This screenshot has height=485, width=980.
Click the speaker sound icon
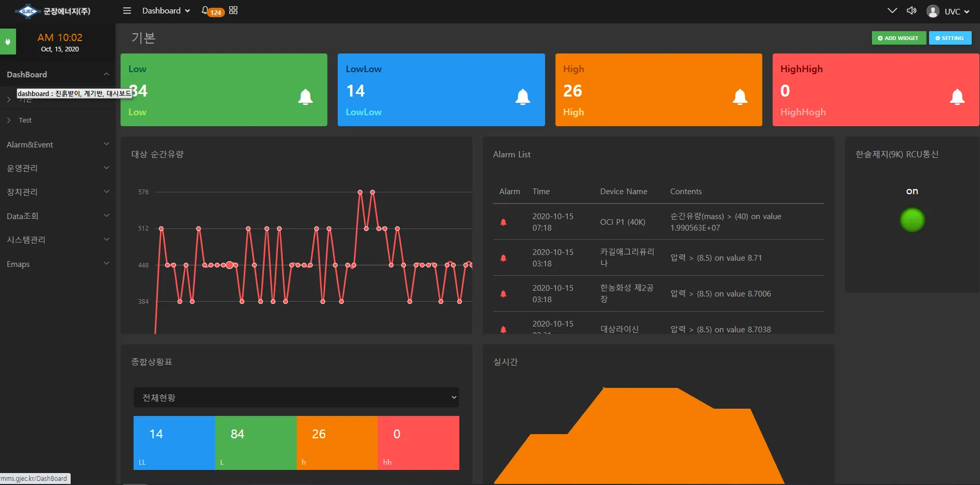(911, 11)
